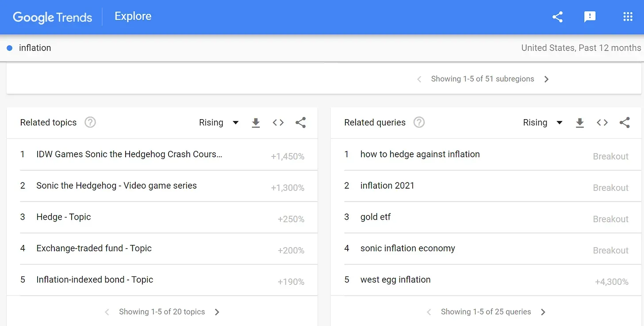This screenshot has width=644, height=326.
Task: Open the Google apps grid icon
Action: tap(628, 17)
